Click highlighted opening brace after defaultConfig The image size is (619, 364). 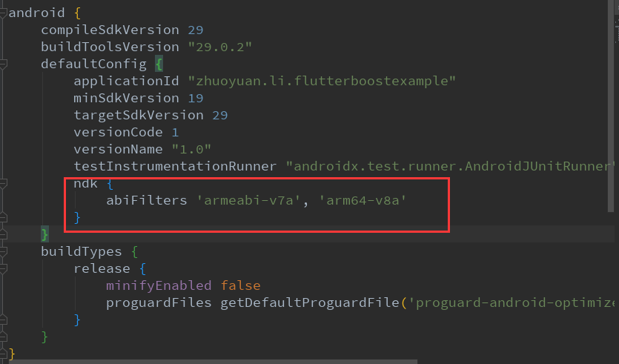click(159, 64)
